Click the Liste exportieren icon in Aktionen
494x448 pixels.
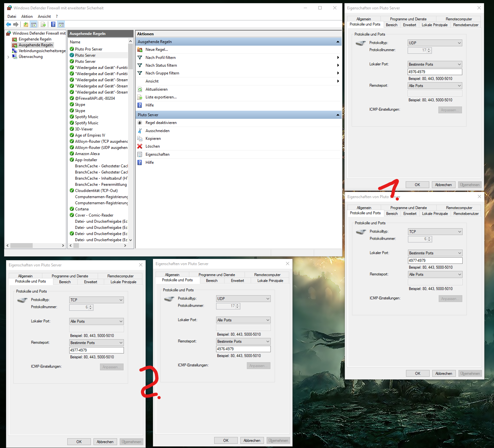tap(140, 97)
